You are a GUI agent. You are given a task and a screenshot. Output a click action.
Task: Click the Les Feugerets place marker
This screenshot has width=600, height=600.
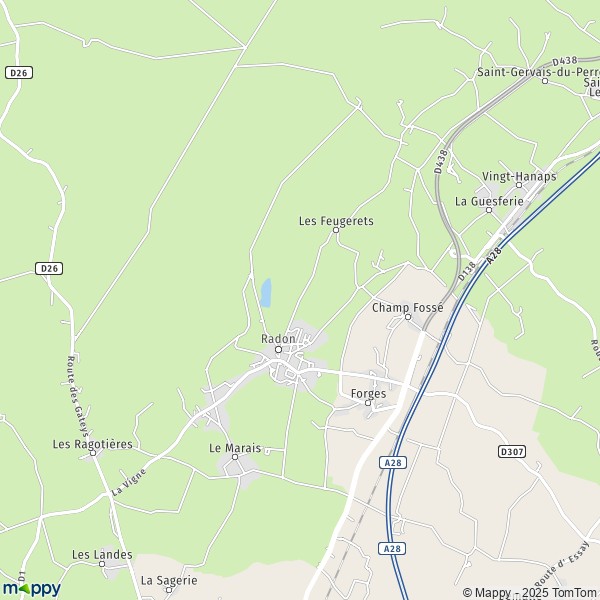[336, 230]
